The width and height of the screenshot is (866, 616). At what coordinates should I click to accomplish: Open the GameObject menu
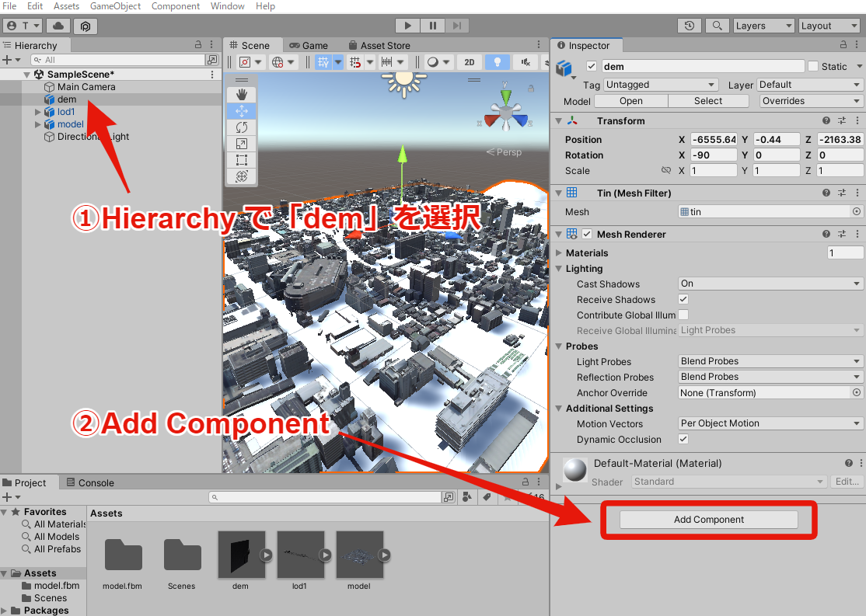tap(115, 6)
